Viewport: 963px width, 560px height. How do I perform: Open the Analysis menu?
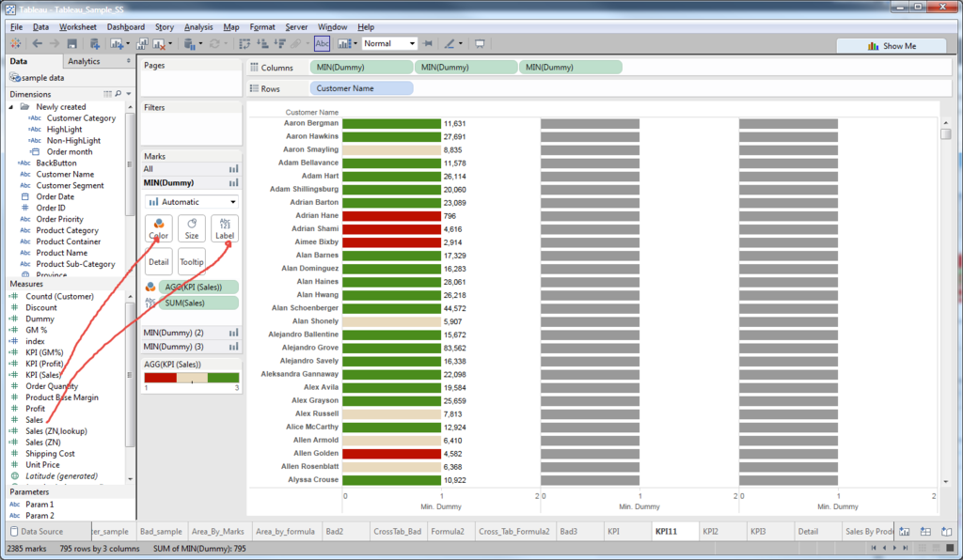pyautogui.click(x=198, y=27)
